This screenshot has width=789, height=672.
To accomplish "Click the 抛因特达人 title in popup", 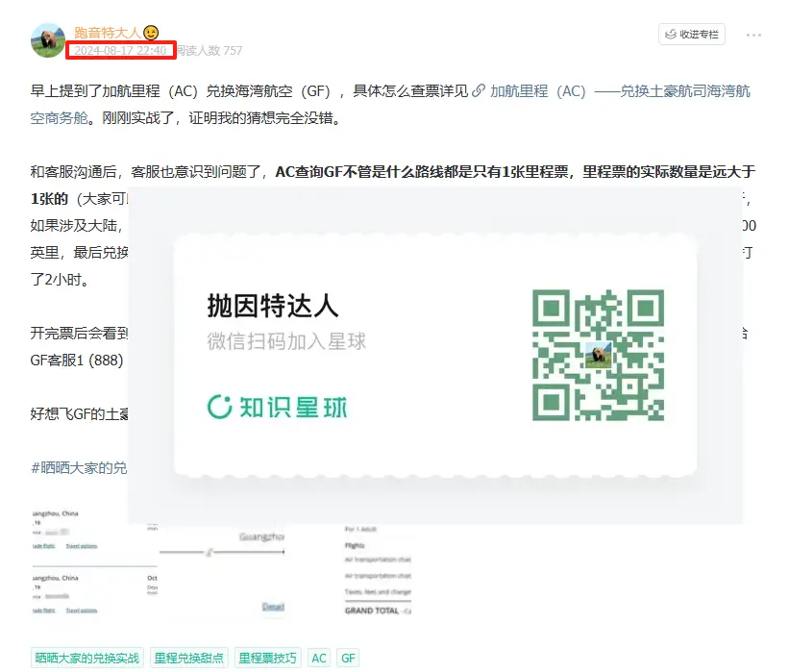I will [x=273, y=306].
